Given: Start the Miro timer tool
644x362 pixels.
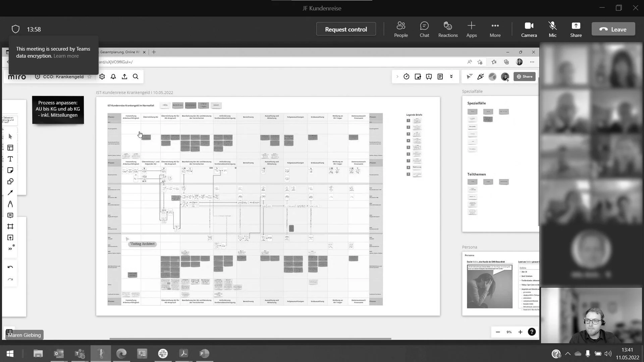Looking at the screenshot, I should [x=406, y=77].
